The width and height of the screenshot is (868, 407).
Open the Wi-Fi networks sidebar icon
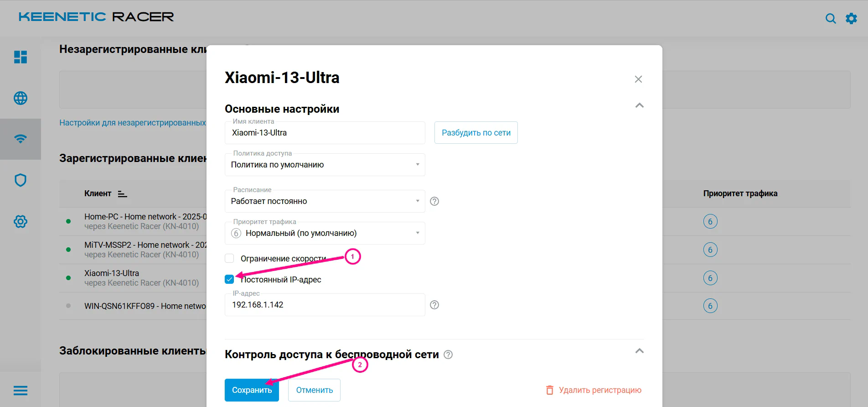(21, 139)
